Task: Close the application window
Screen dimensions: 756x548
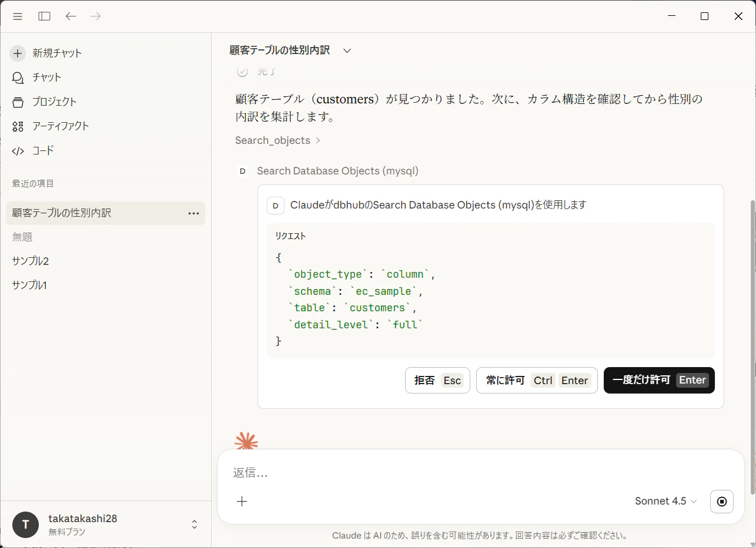Action: [x=738, y=16]
